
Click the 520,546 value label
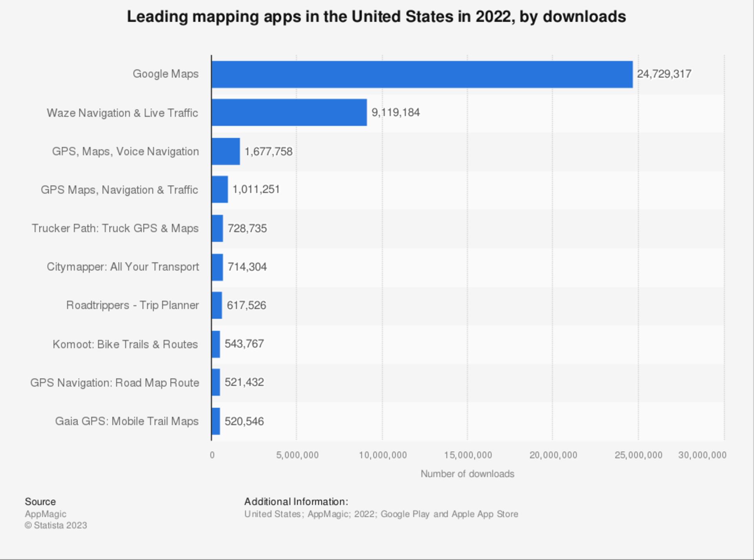point(244,421)
